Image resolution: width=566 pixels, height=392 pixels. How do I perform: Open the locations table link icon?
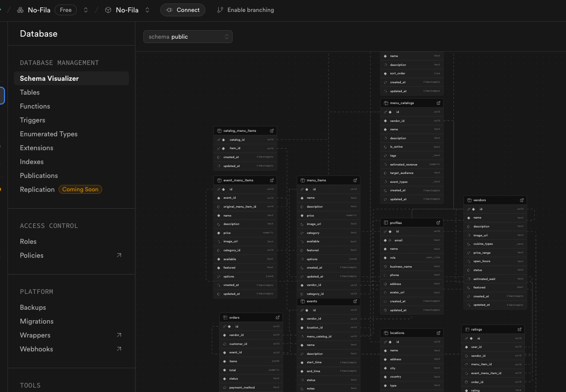[438, 333]
